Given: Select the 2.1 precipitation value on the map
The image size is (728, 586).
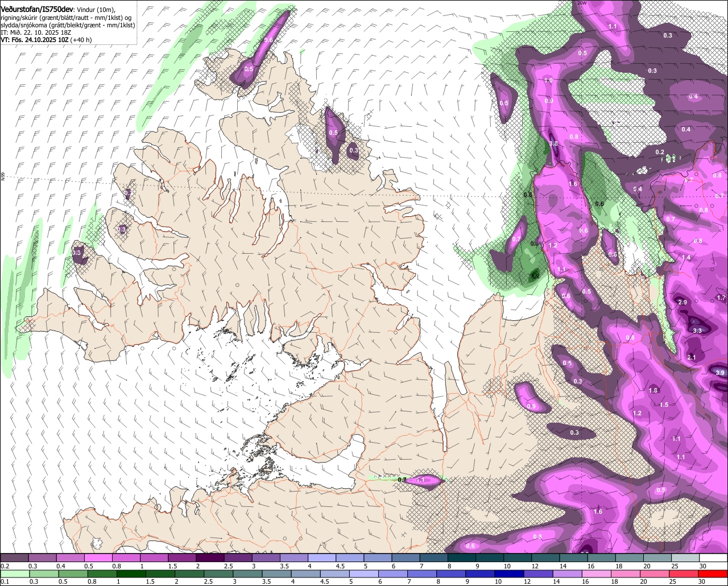Looking at the screenshot, I should pos(692,357).
